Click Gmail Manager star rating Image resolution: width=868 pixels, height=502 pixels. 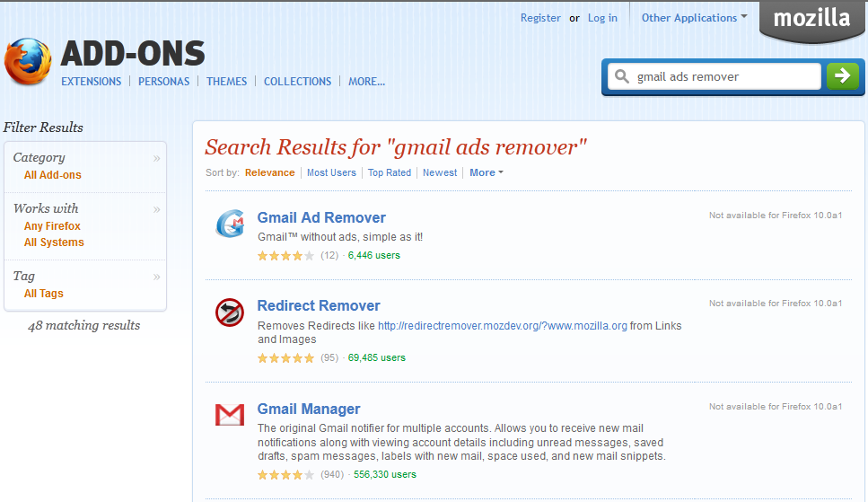tap(285, 475)
